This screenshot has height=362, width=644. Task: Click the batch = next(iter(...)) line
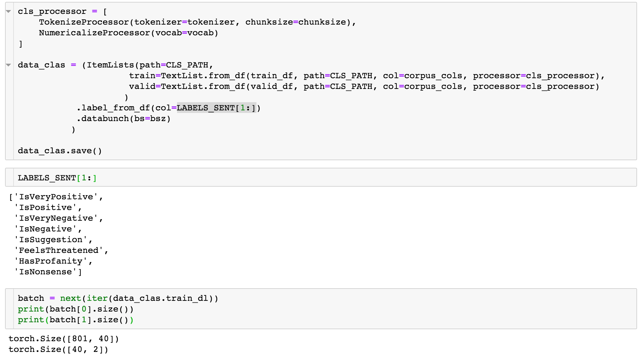pos(118,298)
